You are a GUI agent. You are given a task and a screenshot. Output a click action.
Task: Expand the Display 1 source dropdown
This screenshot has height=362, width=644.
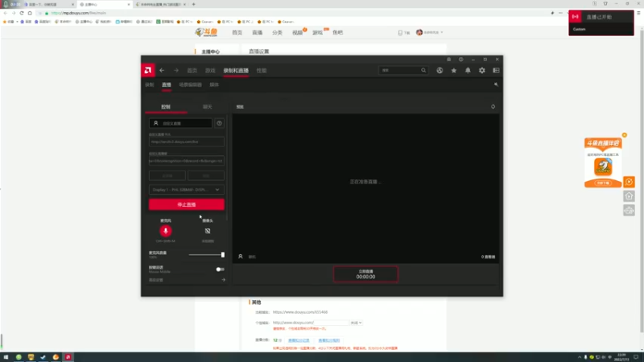point(187,190)
